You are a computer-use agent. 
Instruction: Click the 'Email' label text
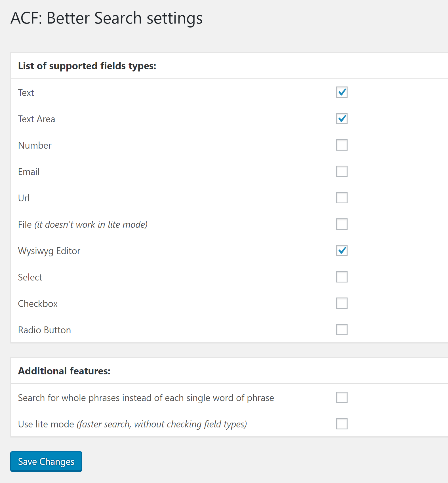29,172
